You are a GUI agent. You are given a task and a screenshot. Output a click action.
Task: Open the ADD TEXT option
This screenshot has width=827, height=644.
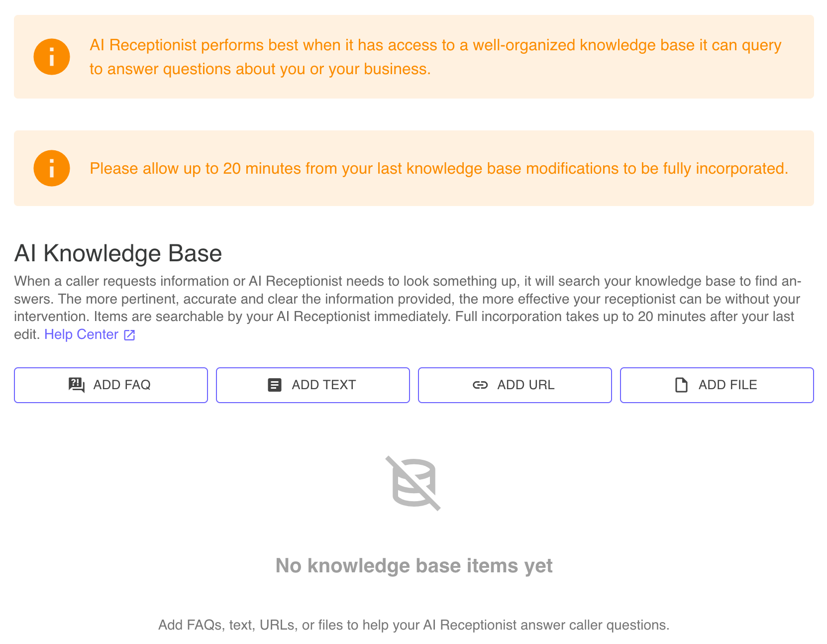click(x=312, y=385)
